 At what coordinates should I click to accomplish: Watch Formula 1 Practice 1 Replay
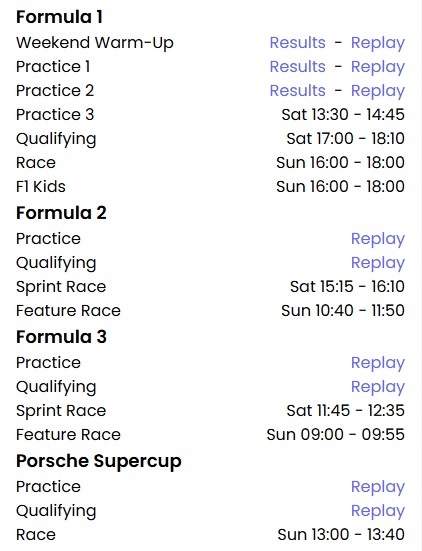(x=378, y=67)
